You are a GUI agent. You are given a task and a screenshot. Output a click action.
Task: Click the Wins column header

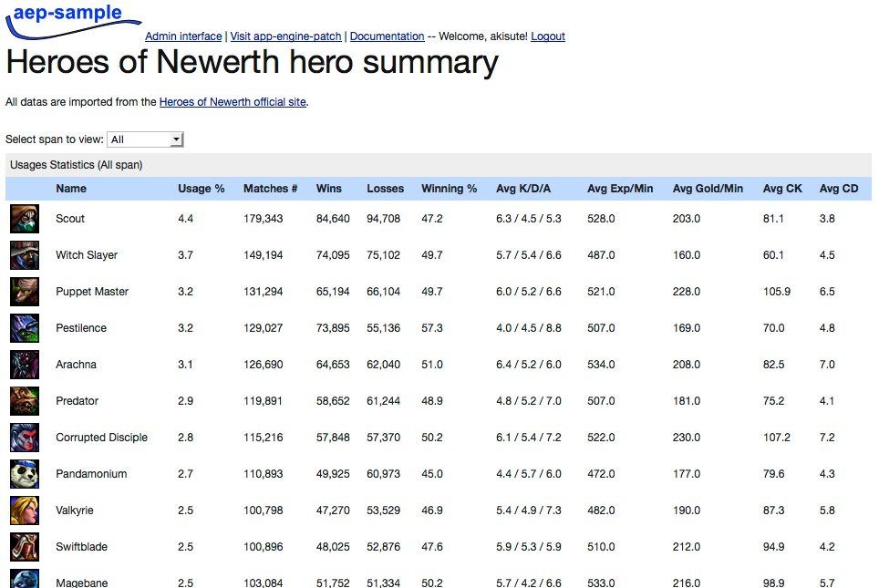(x=329, y=189)
